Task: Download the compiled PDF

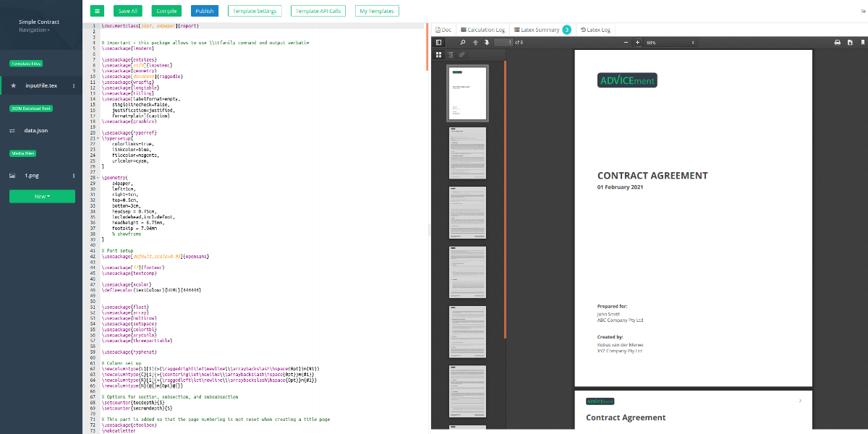Action: (851, 42)
